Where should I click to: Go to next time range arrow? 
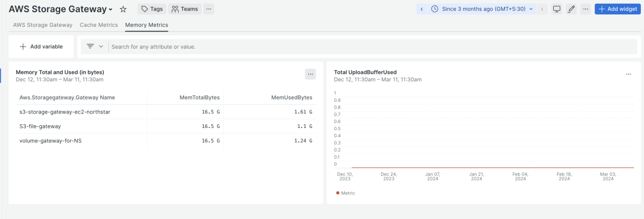(x=542, y=9)
